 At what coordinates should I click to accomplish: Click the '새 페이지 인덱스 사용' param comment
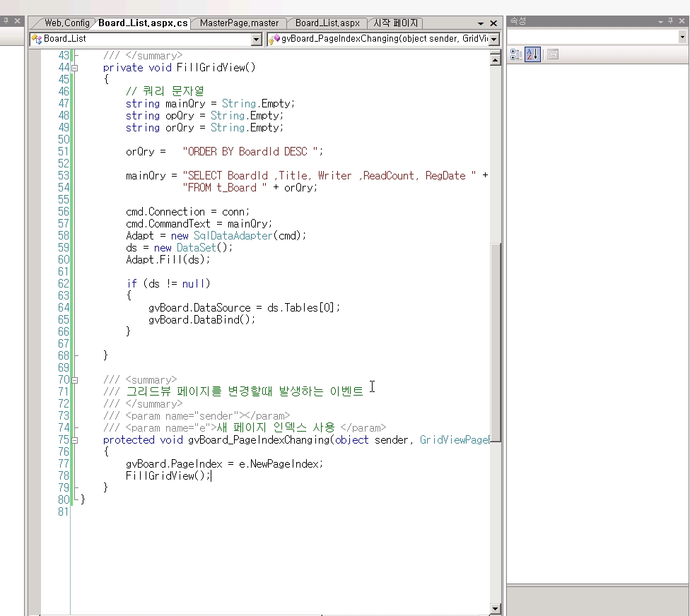[276, 428]
